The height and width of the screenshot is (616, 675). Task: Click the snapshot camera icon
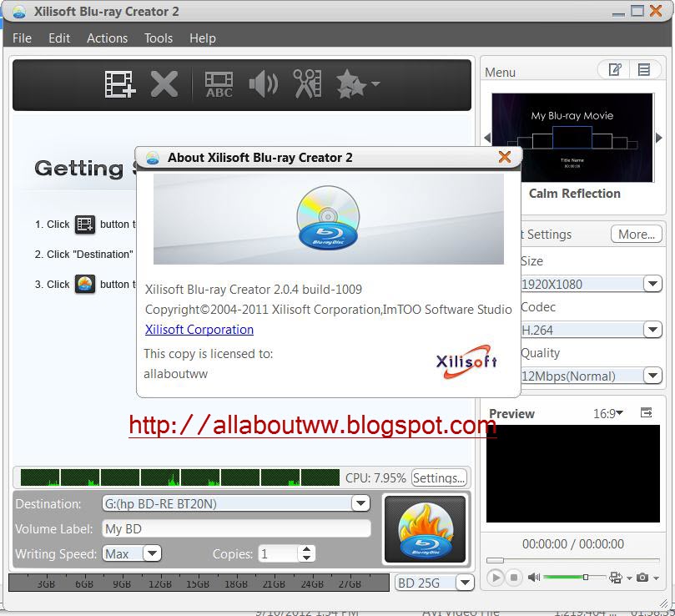click(642, 578)
